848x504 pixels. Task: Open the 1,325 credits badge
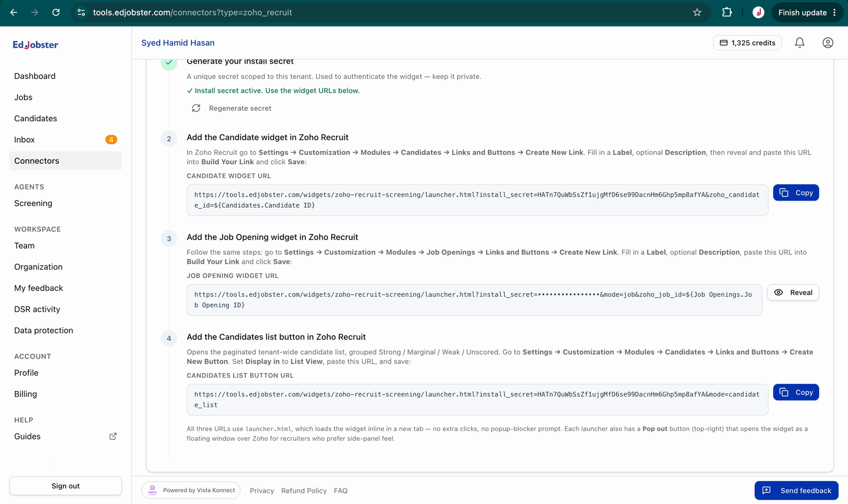747,42
